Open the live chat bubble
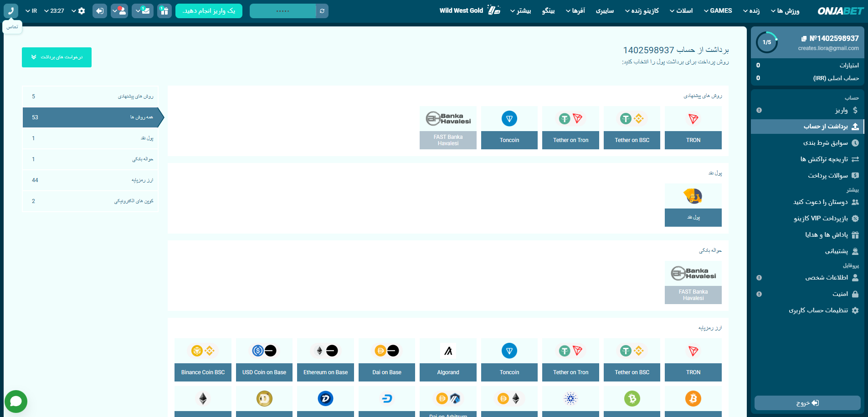Viewport: 868px width, 417px height. (x=16, y=401)
